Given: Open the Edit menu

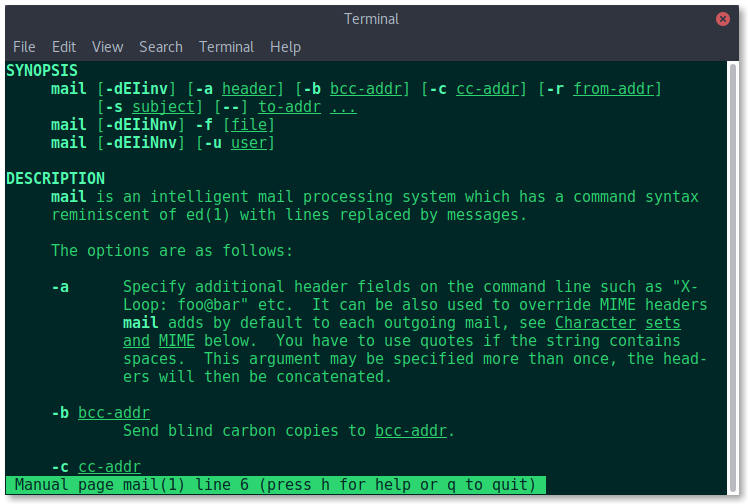Looking at the screenshot, I should (x=64, y=47).
